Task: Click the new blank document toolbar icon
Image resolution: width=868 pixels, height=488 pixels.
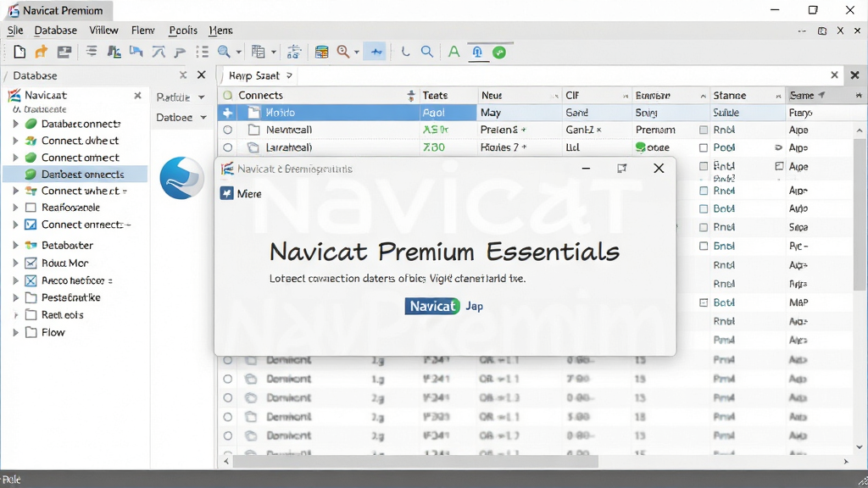Action: [19, 52]
